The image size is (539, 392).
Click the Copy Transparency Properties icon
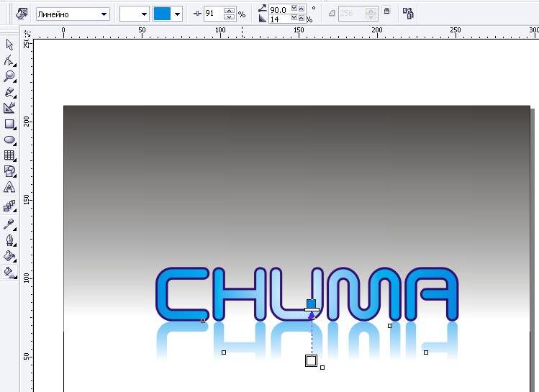408,14
